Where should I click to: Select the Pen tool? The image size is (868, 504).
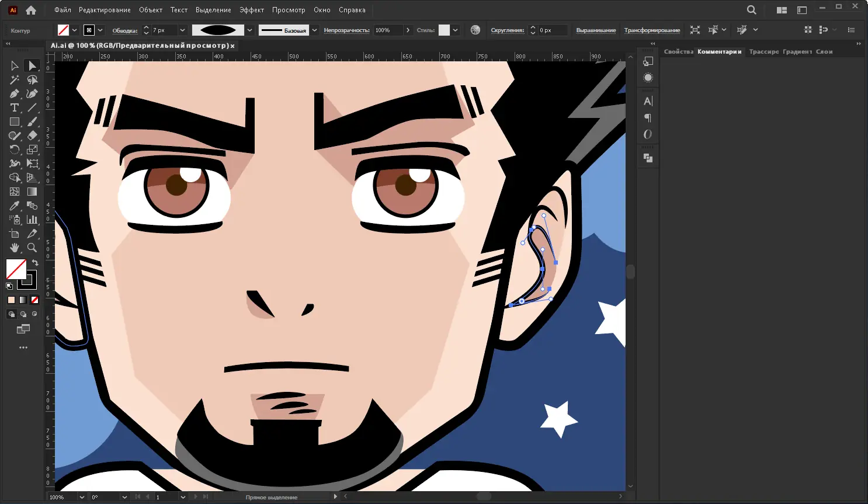pos(15,93)
